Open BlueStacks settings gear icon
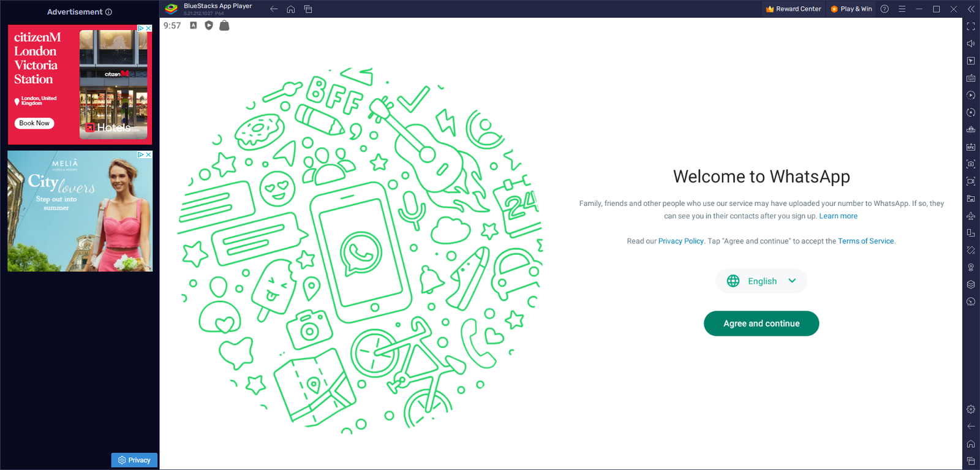980x470 pixels. [971, 409]
